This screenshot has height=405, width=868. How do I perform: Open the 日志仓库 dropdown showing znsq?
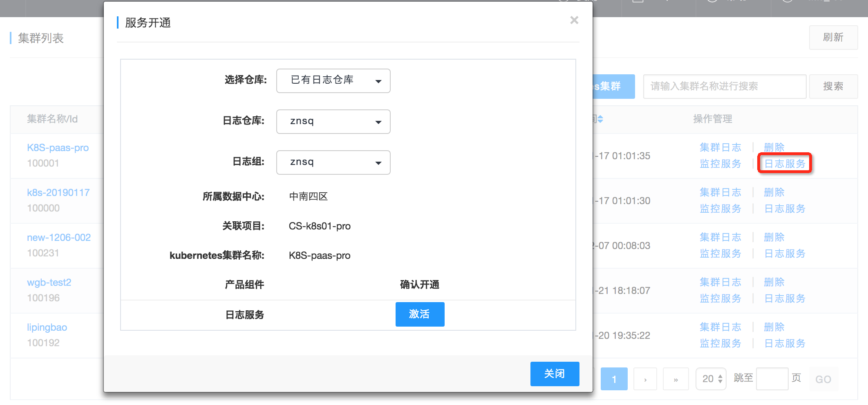click(333, 121)
